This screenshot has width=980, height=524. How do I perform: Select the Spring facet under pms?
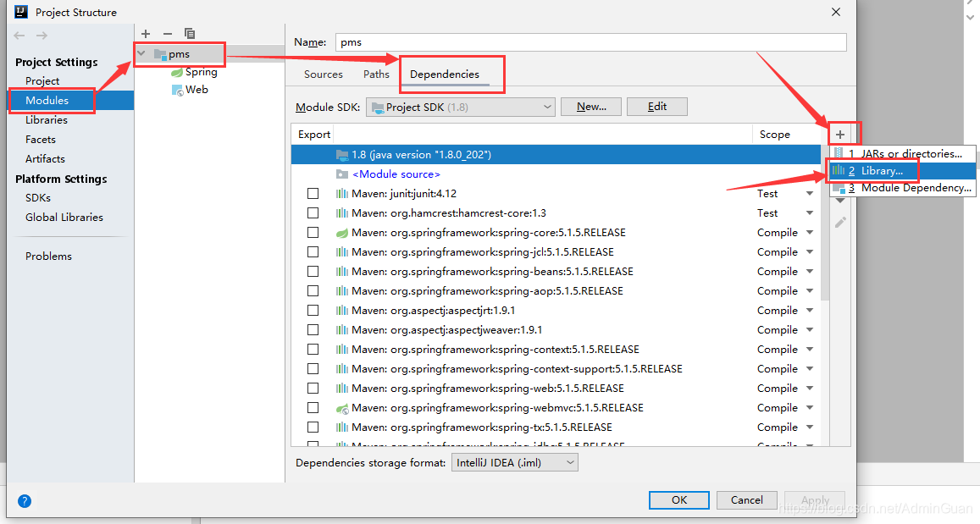tap(194, 72)
